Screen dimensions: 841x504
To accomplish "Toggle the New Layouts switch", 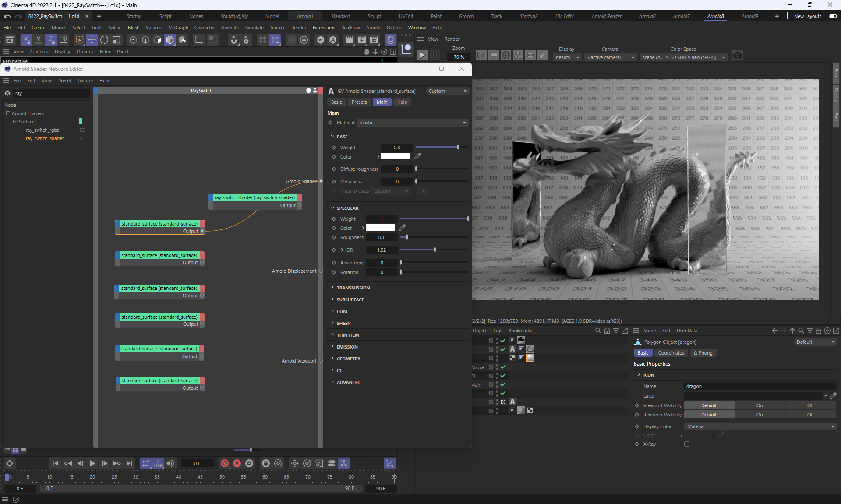I will (x=833, y=16).
